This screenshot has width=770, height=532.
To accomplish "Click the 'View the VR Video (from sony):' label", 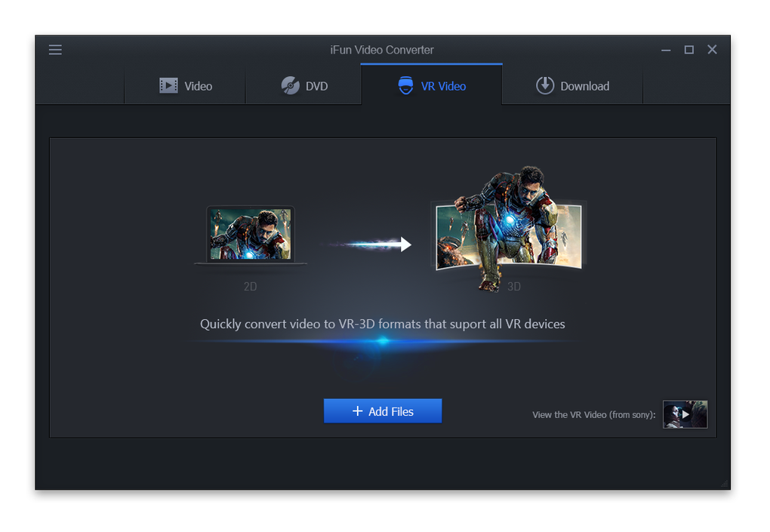I will tap(593, 415).
